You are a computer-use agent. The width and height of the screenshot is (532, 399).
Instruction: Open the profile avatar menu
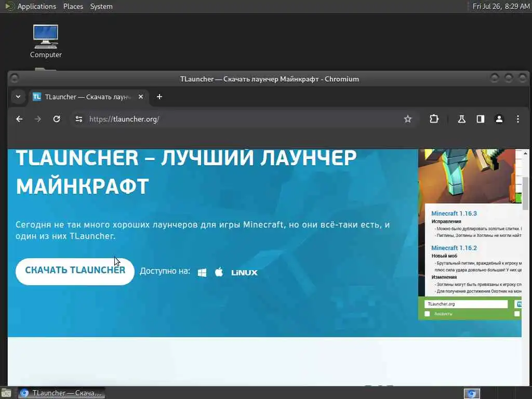click(499, 119)
